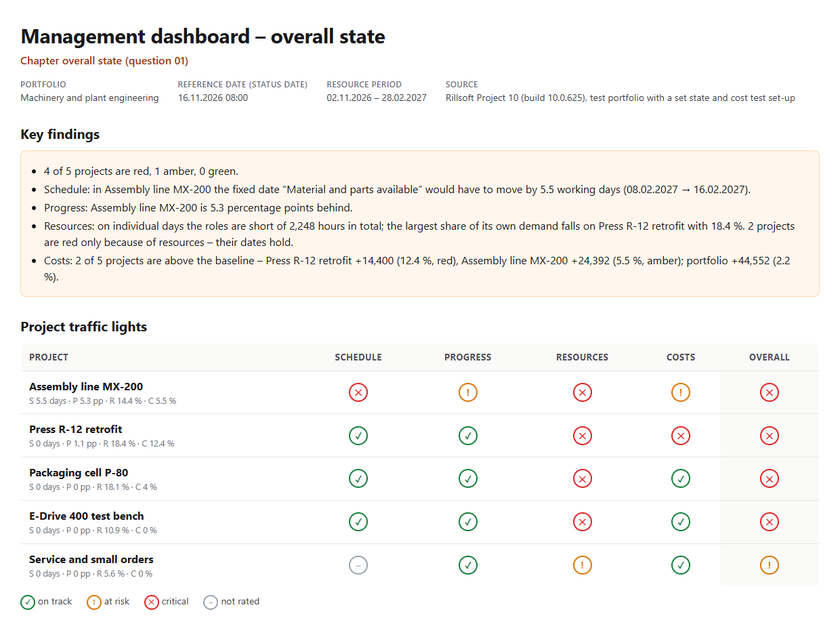
Task: Click the Costs at-risk icon for Assembly line MX-200
Action: [x=681, y=392]
